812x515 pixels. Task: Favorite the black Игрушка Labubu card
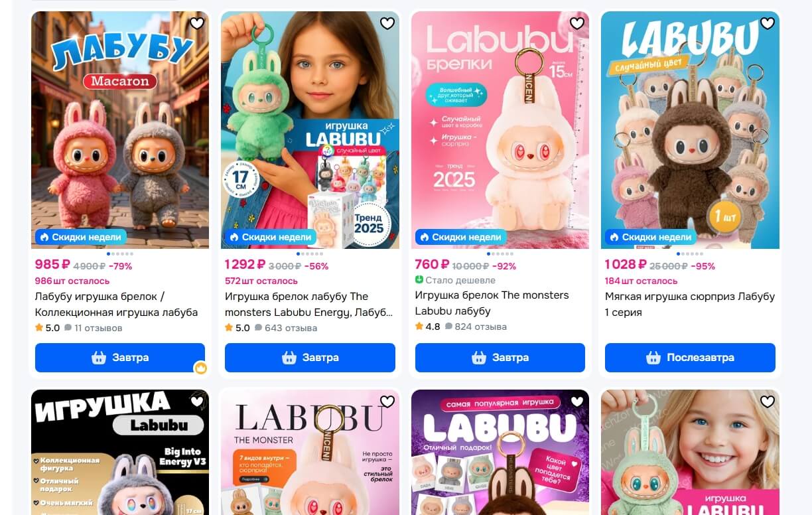(197, 402)
